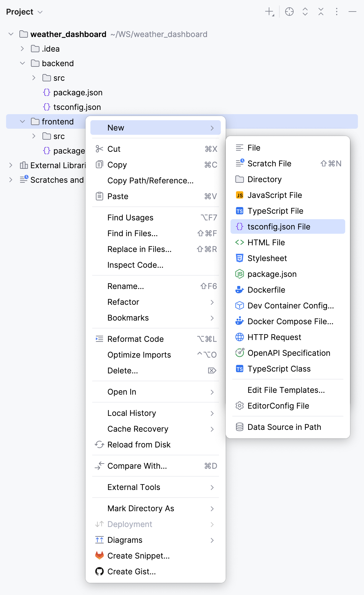Click Reformat Code menu item
This screenshot has width=364, height=595.
click(156, 339)
